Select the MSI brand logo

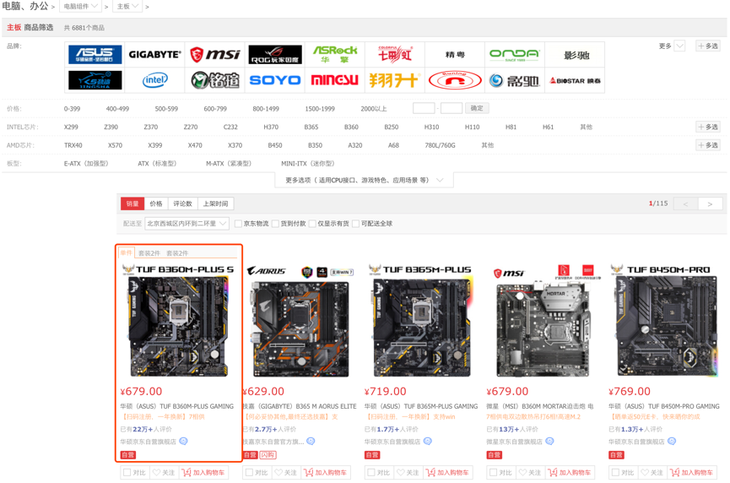tap(215, 54)
